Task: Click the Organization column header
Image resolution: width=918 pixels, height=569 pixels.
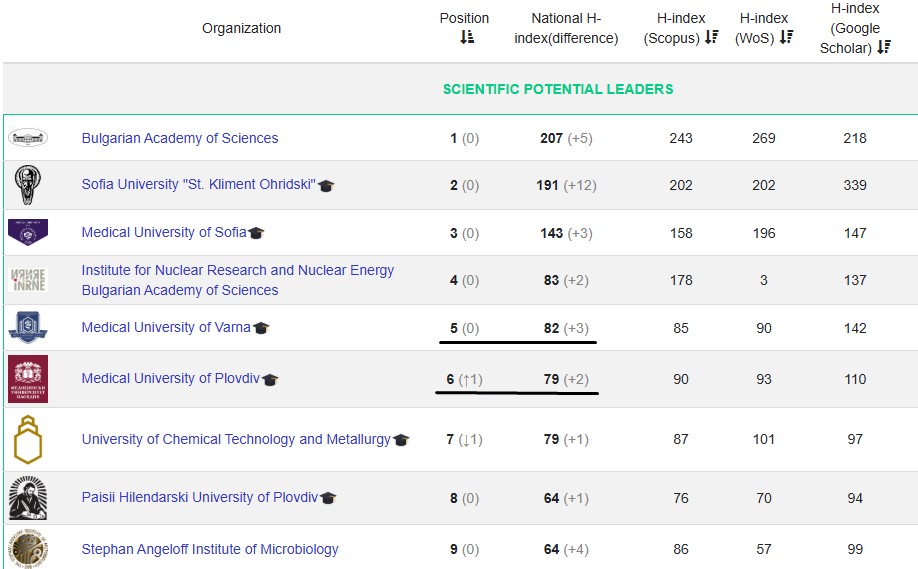Action: (241, 28)
